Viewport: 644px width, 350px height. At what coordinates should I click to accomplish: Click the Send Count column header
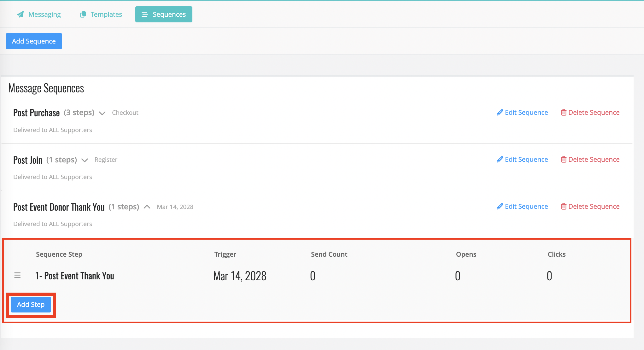click(x=329, y=254)
